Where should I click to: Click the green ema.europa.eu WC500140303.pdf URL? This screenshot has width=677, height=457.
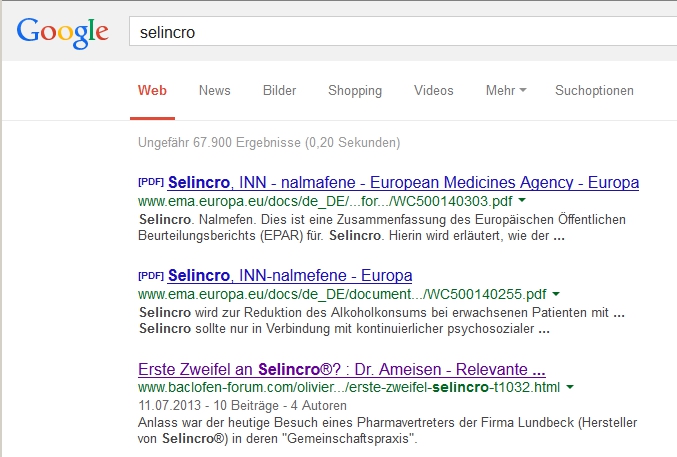pyautogui.click(x=346, y=202)
